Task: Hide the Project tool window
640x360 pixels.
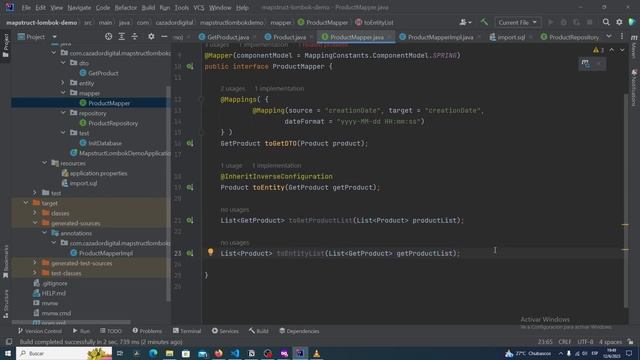Action: click(164, 37)
